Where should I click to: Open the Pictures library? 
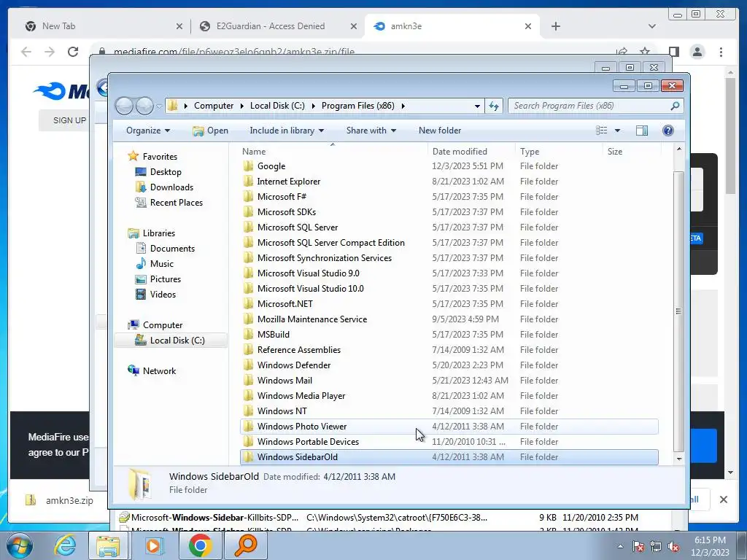pos(166,279)
